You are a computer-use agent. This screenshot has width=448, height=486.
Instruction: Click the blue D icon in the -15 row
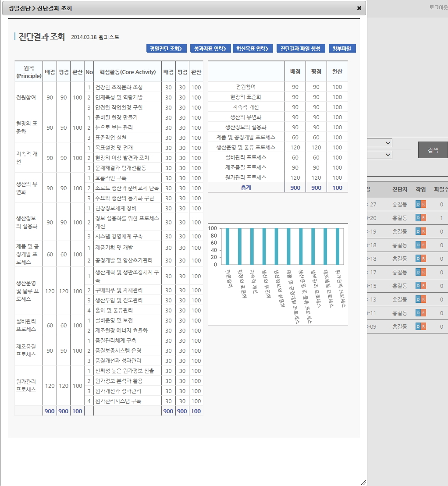pyautogui.click(x=418, y=286)
